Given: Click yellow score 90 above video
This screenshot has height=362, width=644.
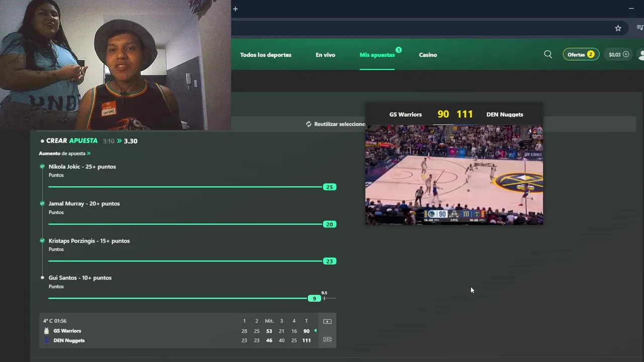Looking at the screenshot, I should click(x=443, y=114).
